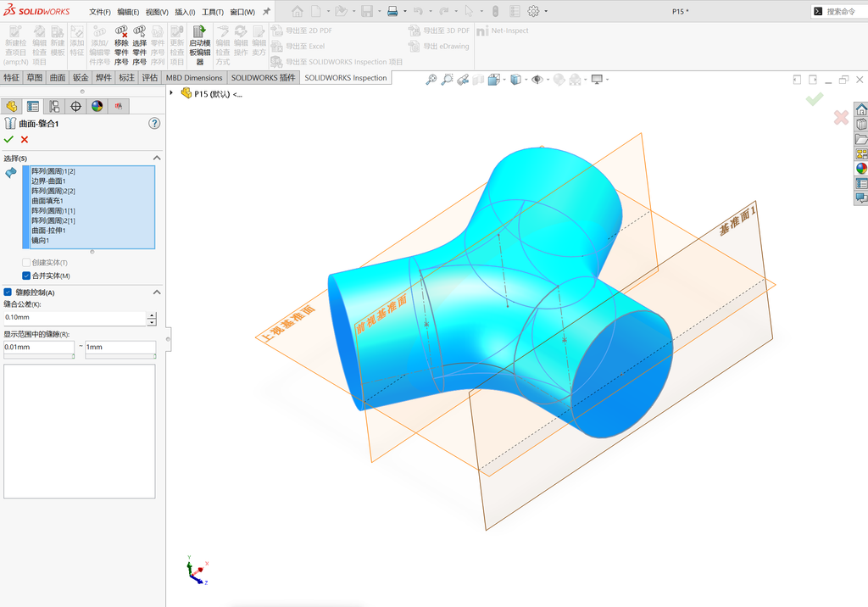Click the maximum gap range 1mm field
This screenshot has width=868, height=607.
tap(120, 348)
